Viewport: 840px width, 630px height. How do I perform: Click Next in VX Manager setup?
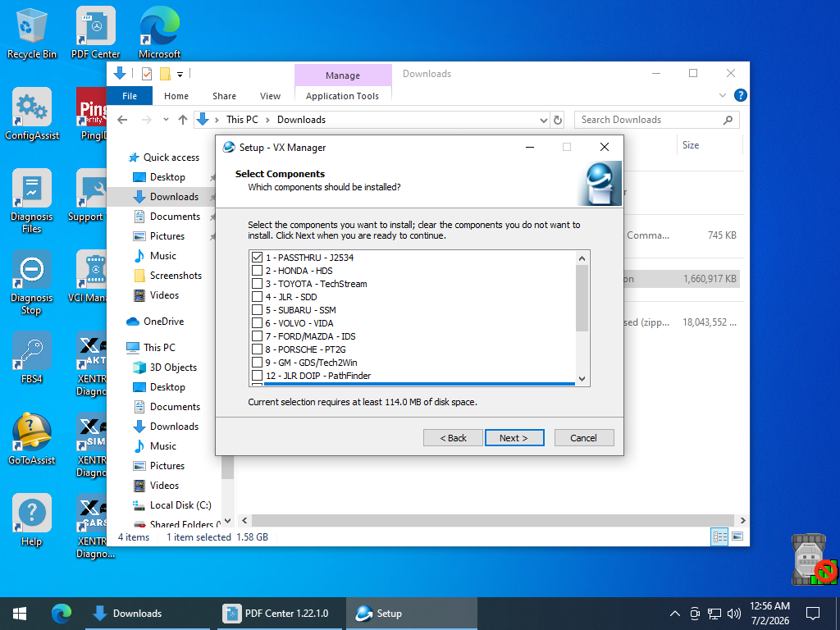coord(514,438)
